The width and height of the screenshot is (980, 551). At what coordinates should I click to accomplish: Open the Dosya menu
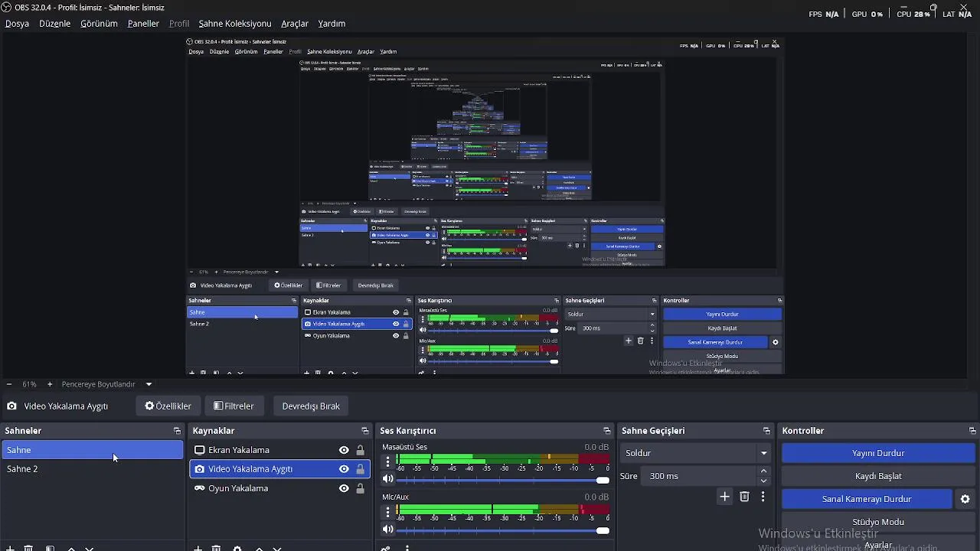point(17,24)
